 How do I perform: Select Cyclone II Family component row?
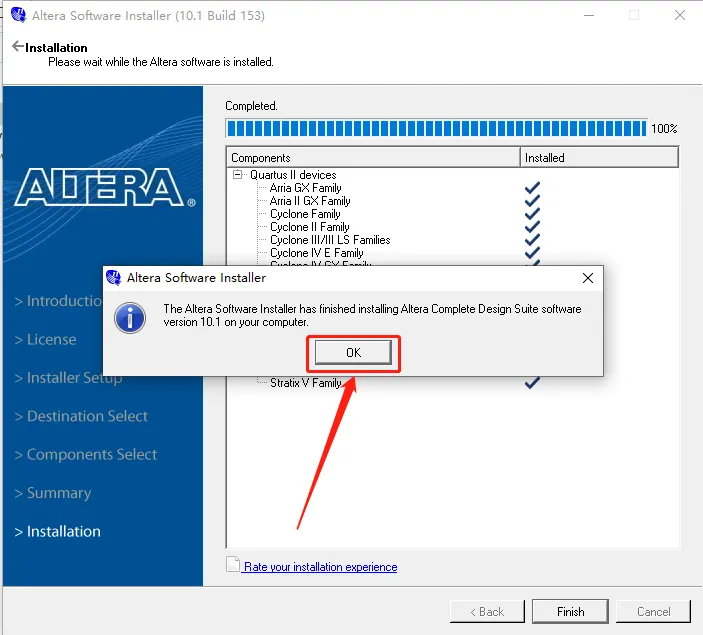point(309,227)
